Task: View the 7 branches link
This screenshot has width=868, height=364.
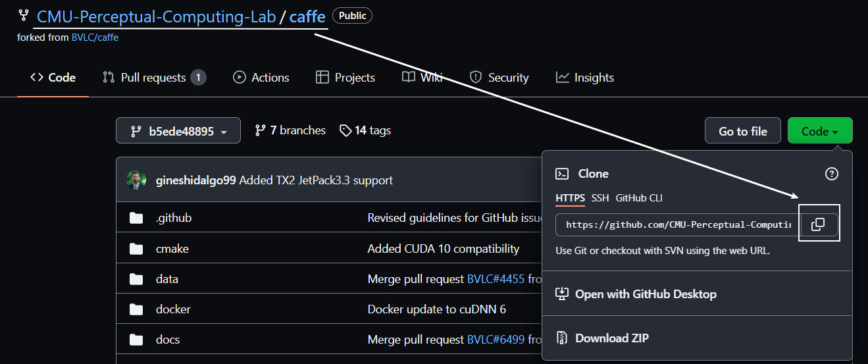Action: point(290,130)
